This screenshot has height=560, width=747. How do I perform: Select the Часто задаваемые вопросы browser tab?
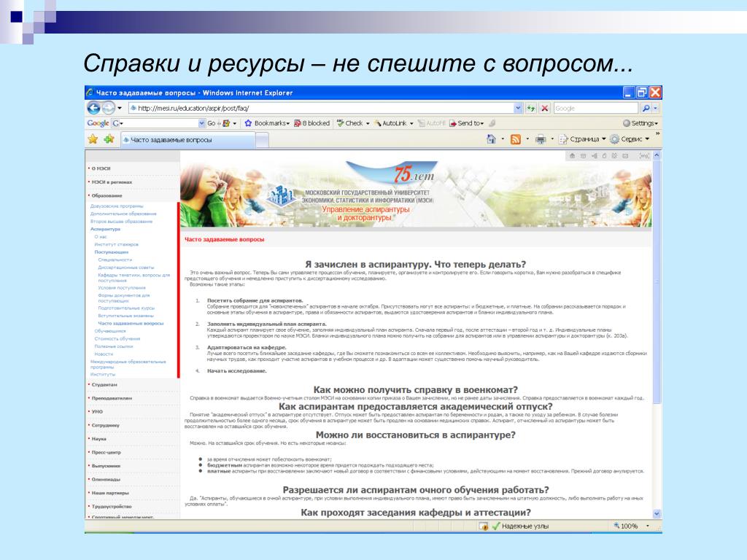point(187,140)
